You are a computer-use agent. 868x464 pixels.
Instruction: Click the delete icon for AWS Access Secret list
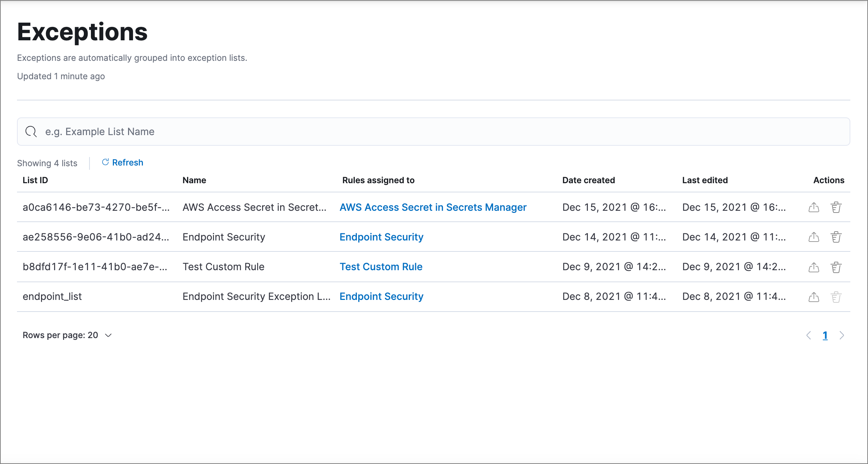coord(835,207)
